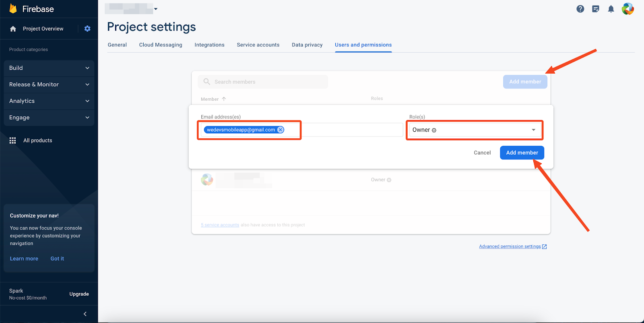Upgrade the Spark plan
Screen dimensions: 644x323
click(x=79, y=294)
